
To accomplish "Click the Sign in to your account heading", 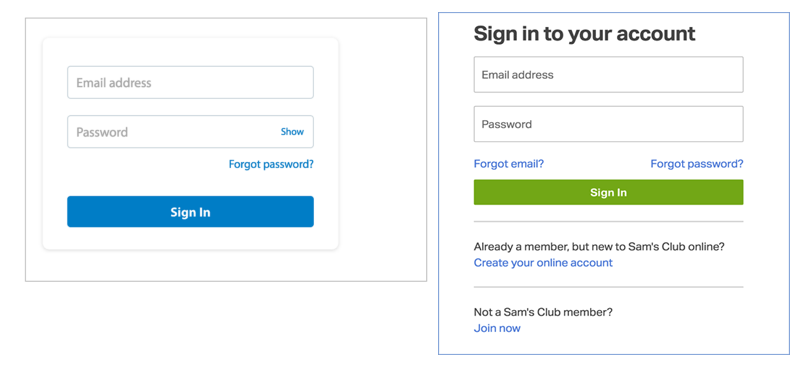I will (584, 34).
